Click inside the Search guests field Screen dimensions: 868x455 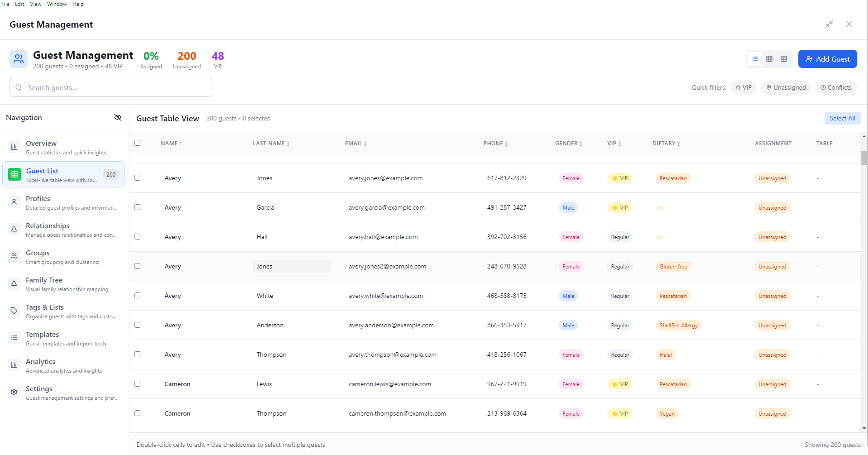(110, 87)
